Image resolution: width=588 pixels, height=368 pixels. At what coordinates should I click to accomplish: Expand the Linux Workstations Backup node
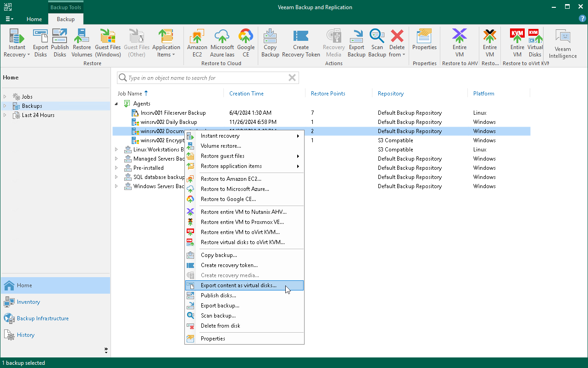[116, 150]
